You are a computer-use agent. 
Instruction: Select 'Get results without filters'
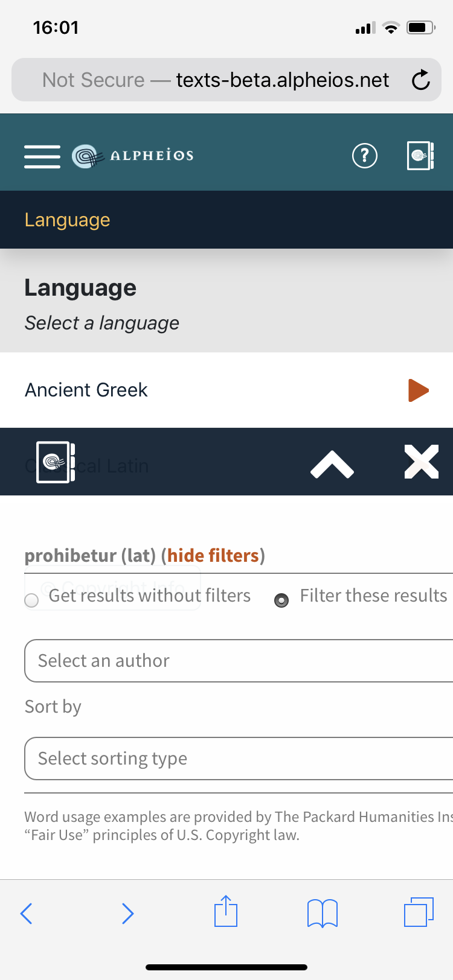[31, 601]
